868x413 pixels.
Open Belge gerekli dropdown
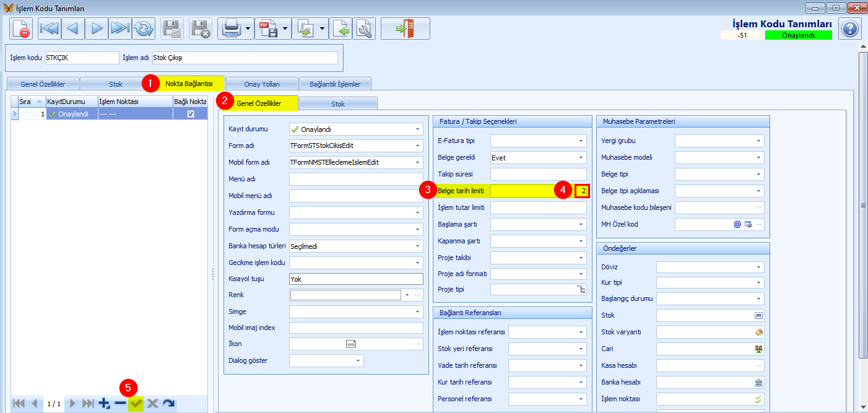coord(581,158)
